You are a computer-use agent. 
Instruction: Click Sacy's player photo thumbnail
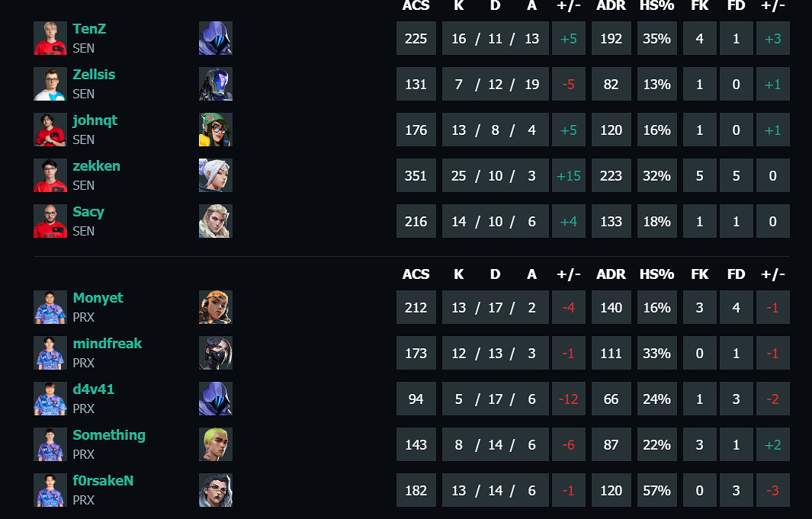(x=50, y=221)
